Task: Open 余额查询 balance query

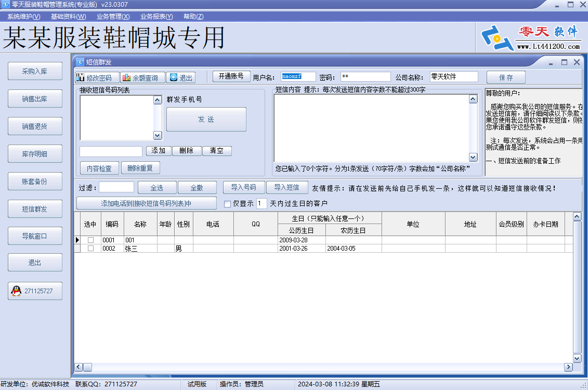Action: 142,77
